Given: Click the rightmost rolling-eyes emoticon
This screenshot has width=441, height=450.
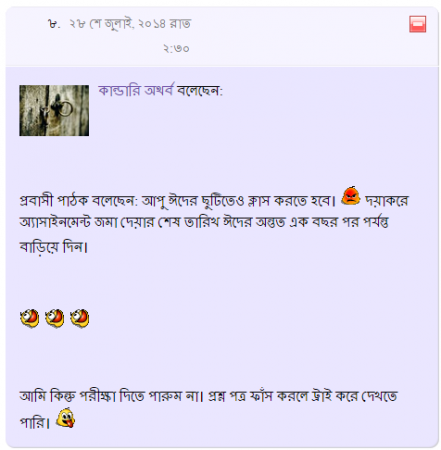Looking at the screenshot, I should 80,318.
